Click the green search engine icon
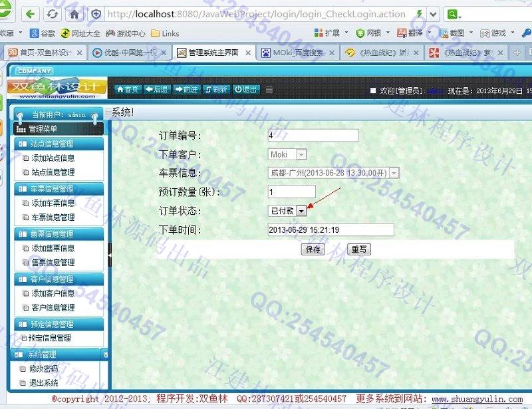 click(452, 14)
